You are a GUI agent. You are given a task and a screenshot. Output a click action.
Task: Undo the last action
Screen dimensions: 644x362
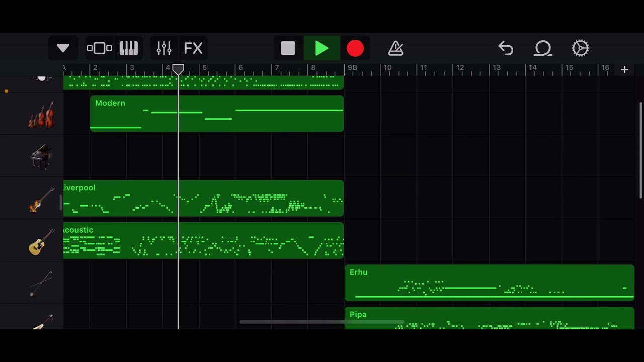click(x=506, y=48)
